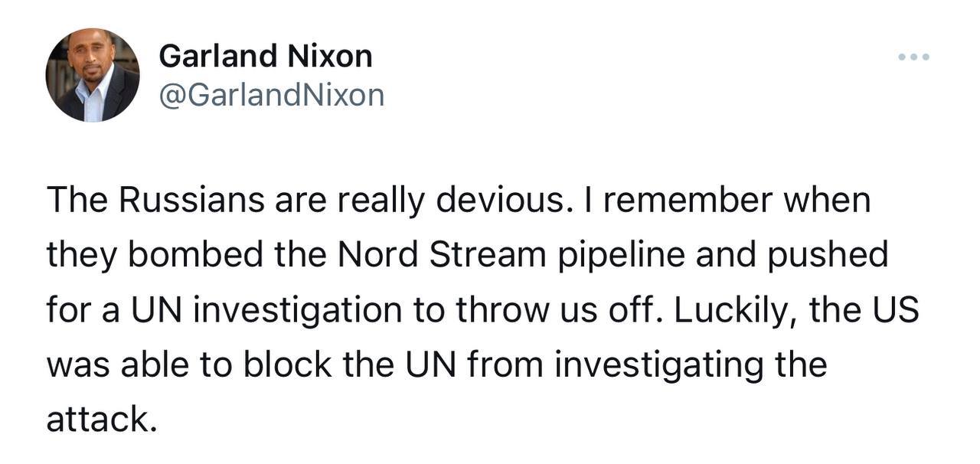Screen dimensions: 980x464
Task: Click the phrase "throw us off"
Action: tap(550, 309)
